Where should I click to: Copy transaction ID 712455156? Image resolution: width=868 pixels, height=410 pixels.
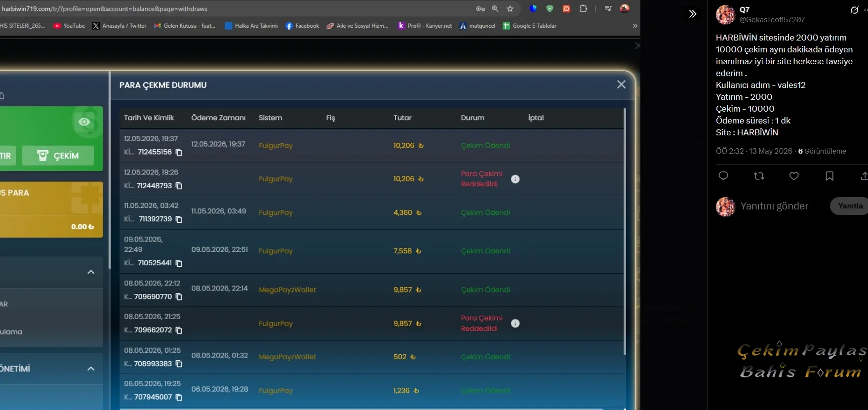[x=179, y=152]
